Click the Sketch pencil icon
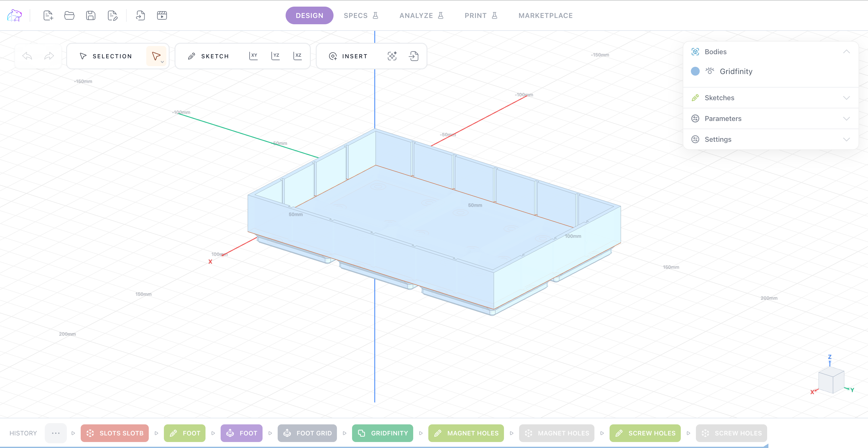The width and height of the screenshot is (868, 448). point(191,56)
